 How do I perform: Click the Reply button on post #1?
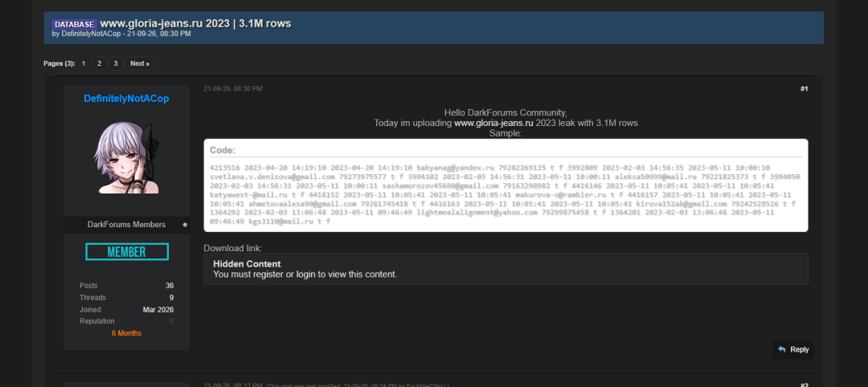click(793, 349)
